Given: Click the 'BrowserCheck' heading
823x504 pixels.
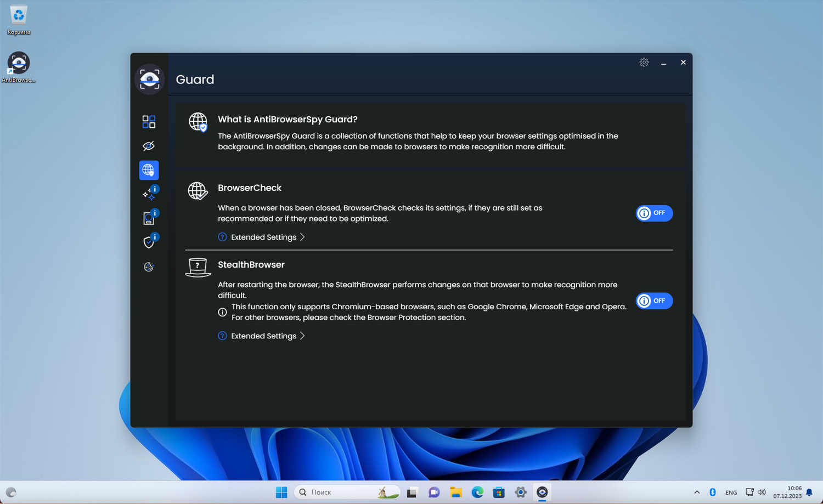Looking at the screenshot, I should click(x=250, y=188).
